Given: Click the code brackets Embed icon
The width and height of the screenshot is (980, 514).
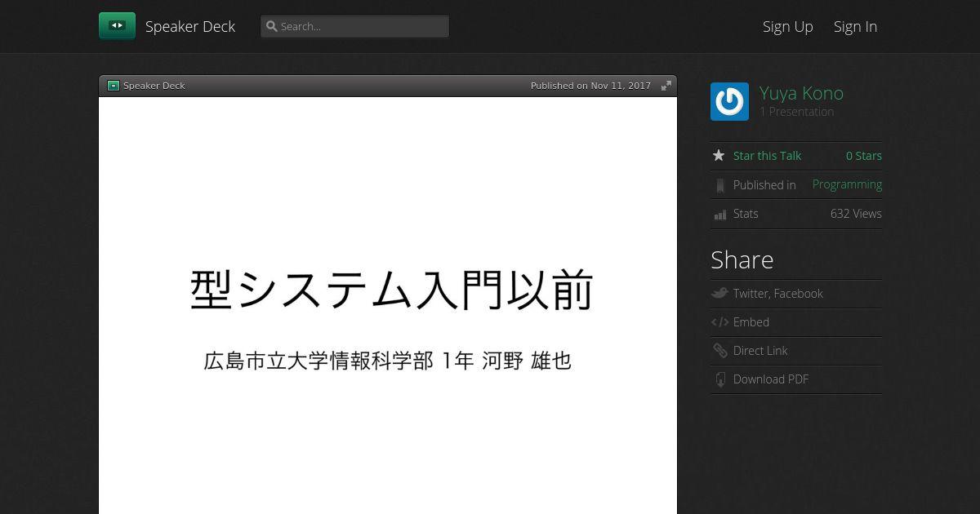Looking at the screenshot, I should click(719, 322).
